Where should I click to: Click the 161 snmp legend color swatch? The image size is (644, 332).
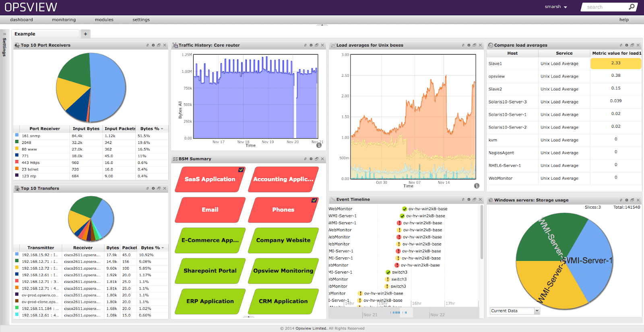point(17,135)
